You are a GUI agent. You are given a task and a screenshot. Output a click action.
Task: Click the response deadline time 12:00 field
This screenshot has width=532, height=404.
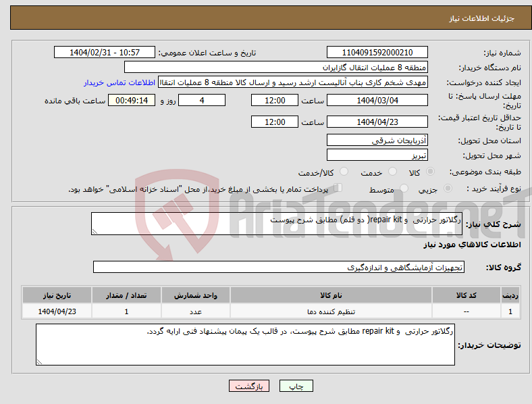click(275, 100)
